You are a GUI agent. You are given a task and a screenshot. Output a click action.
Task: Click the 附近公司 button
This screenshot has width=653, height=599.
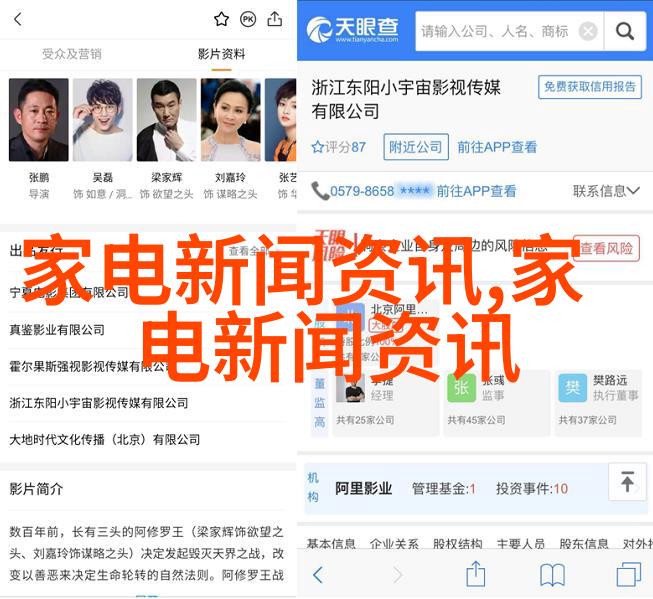(x=416, y=147)
